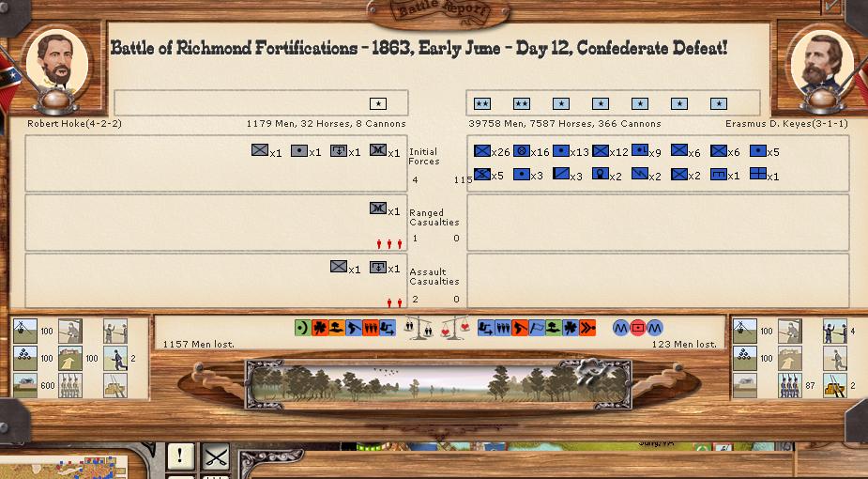868x479 pixels.
Task: Click the Union x13 artillery unit icon
Action: click(x=561, y=150)
